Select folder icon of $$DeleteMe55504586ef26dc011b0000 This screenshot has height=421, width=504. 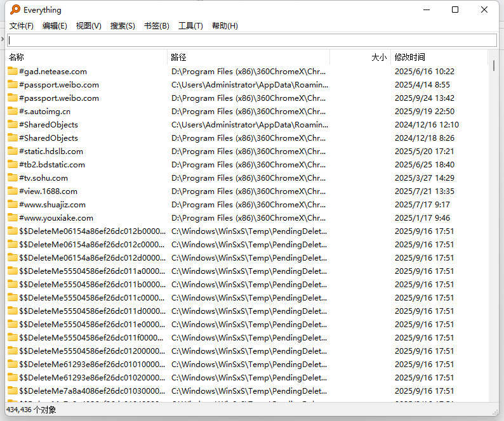[13, 284]
